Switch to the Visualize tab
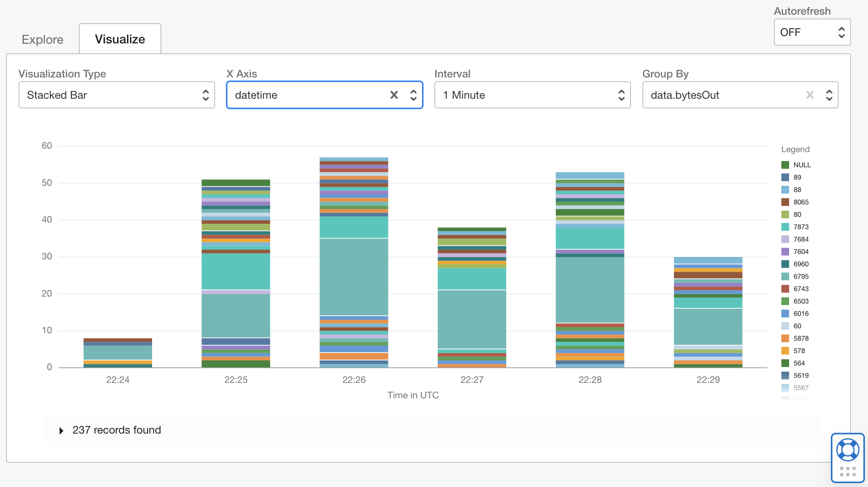The image size is (868, 487). click(x=120, y=38)
